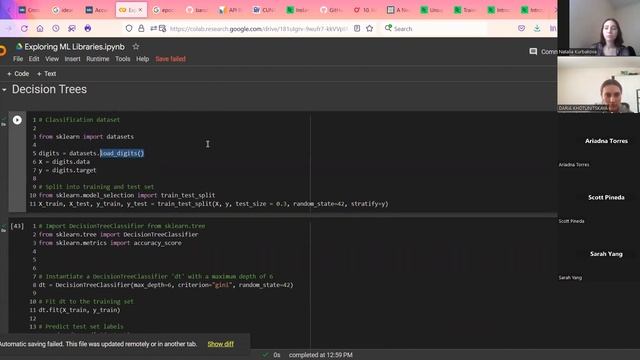The width and height of the screenshot is (640, 360).
Task: Open the Insert menu
Action: tap(72, 59)
